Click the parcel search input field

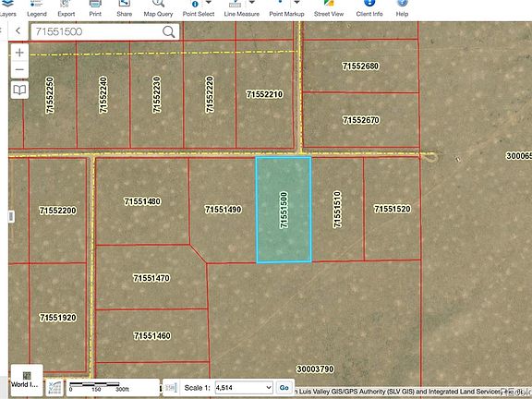click(96, 32)
